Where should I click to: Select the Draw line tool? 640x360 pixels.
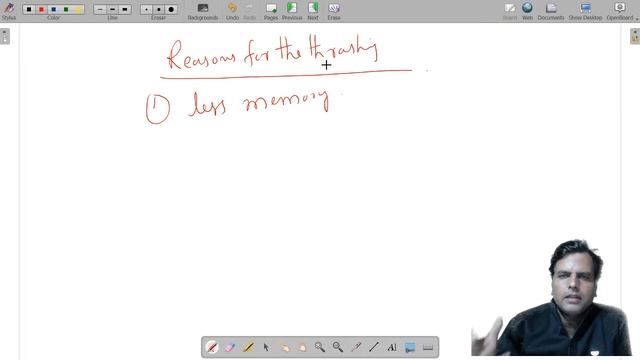374,347
